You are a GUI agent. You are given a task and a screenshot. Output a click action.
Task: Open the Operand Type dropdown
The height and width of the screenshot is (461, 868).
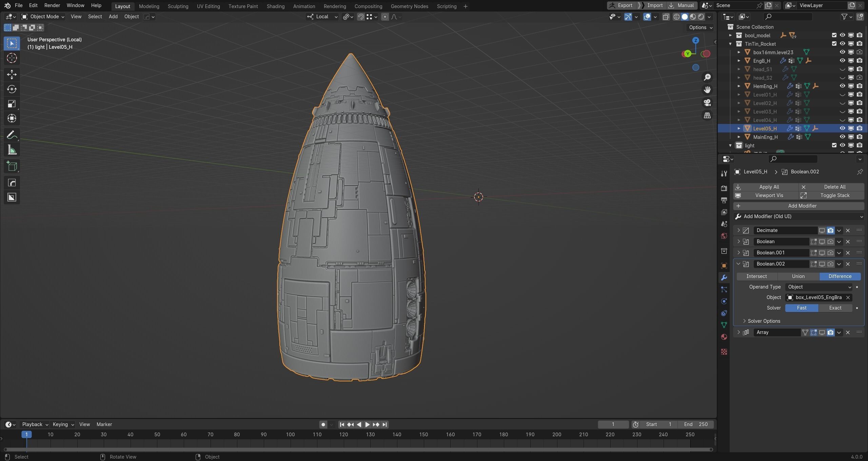click(x=818, y=287)
